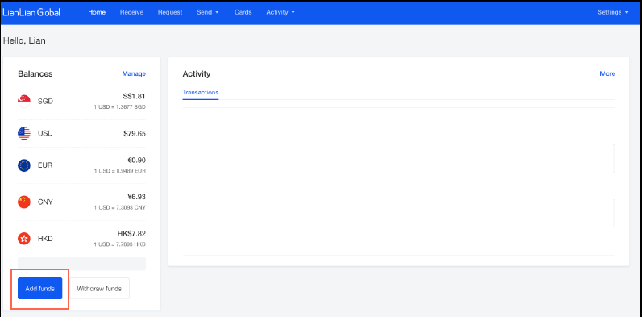Click the LianLian Global logo
Screen dimensions: 644x317
coord(31,12)
